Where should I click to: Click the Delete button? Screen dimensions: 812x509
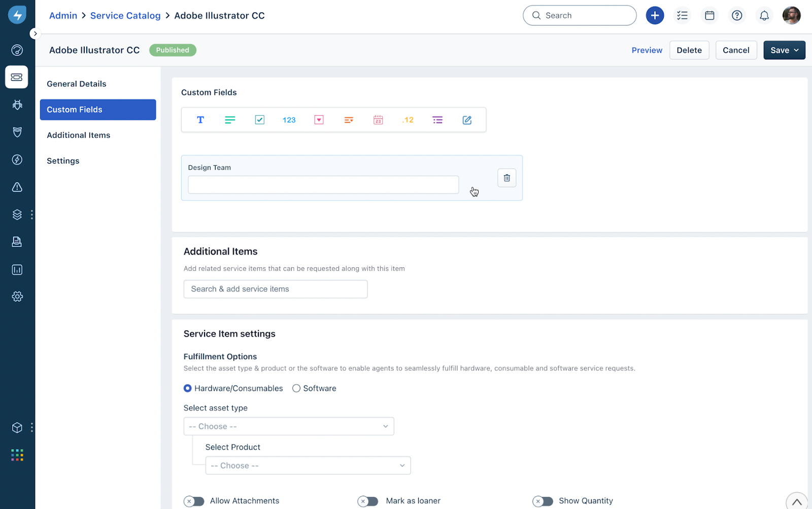tap(689, 50)
